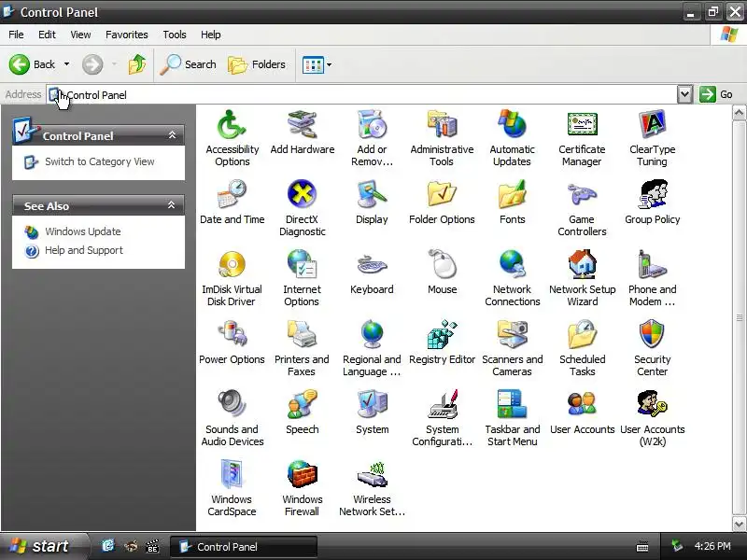Viewport: 747px width, 560px height.
Task: Expand the Address bar dropdown
Action: 684,94
